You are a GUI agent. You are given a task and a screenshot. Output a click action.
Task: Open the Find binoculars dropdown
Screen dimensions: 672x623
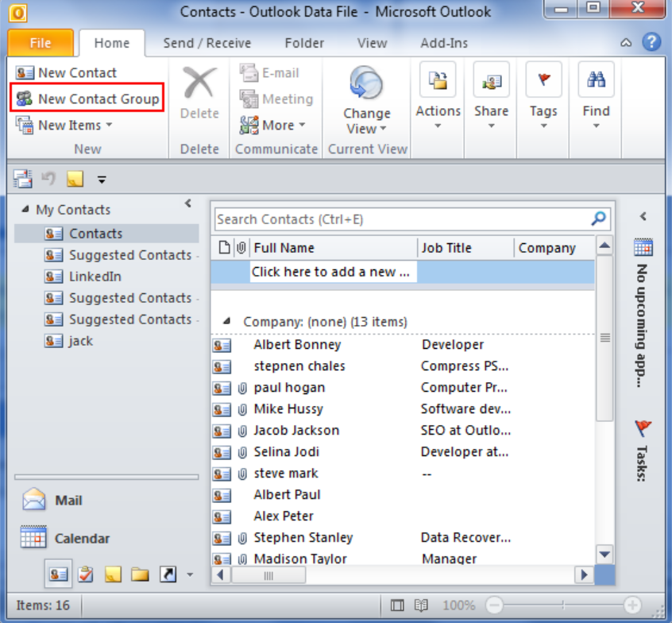coord(597,96)
